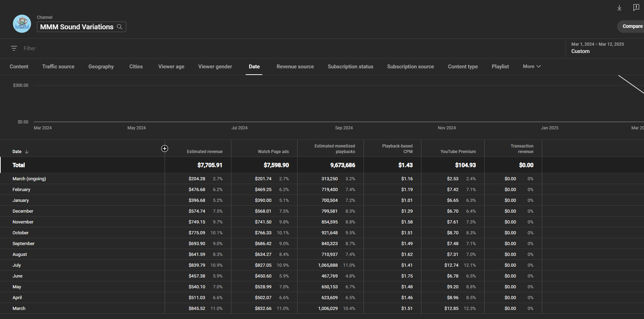Select the November row label
The height and width of the screenshot is (319, 644).
point(23,222)
